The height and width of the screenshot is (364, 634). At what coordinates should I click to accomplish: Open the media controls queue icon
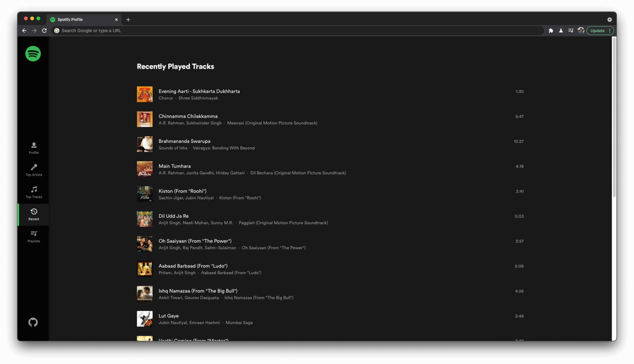[x=571, y=31]
